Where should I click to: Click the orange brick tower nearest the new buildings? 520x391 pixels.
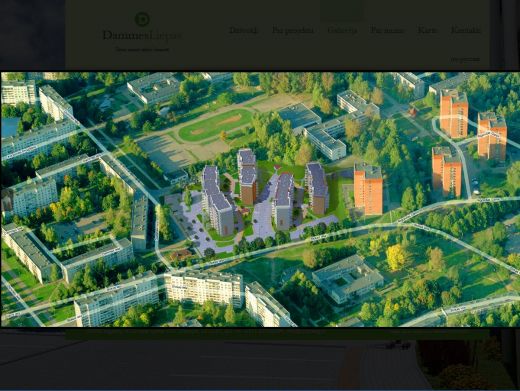(x=368, y=189)
